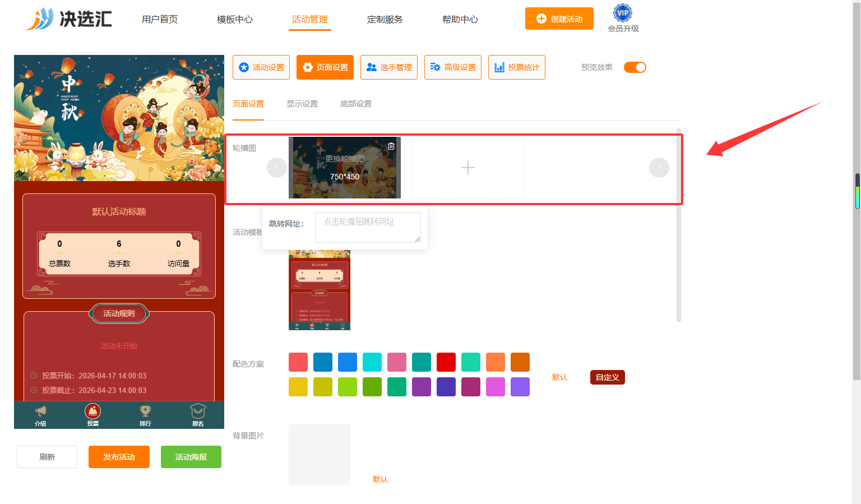Image resolution: width=861 pixels, height=504 pixels.
Task: Go to previous carousel slide arrow
Action: pyautogui.click(x=277, y=168)
